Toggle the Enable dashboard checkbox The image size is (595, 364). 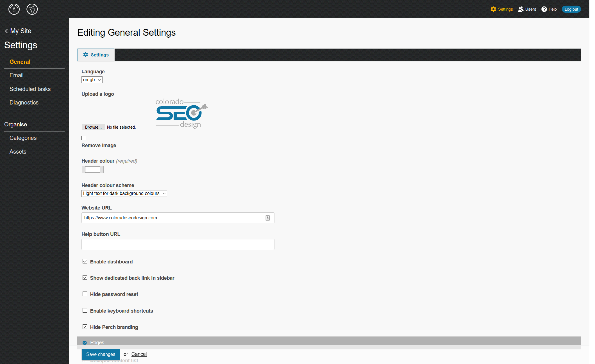point(84,261)
